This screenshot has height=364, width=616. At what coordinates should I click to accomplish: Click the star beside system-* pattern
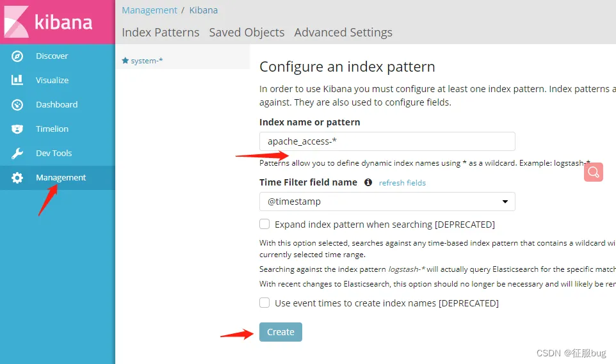coord(126,61)
